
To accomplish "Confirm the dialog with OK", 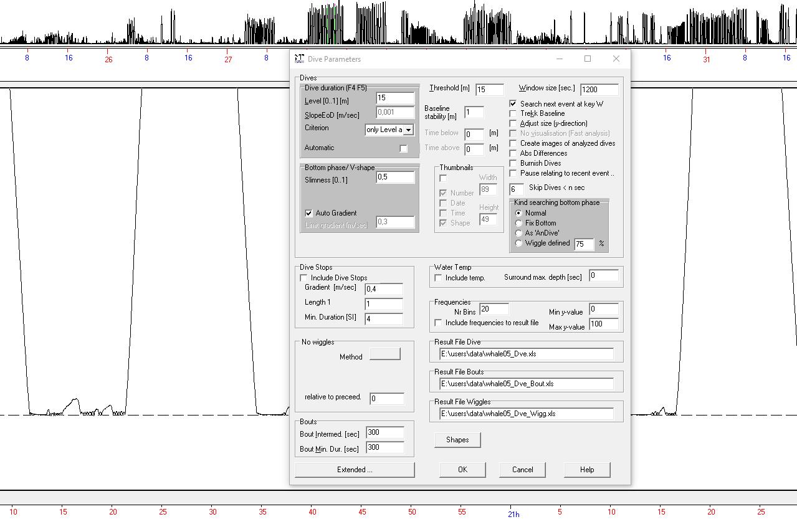I will pos(462,470).
